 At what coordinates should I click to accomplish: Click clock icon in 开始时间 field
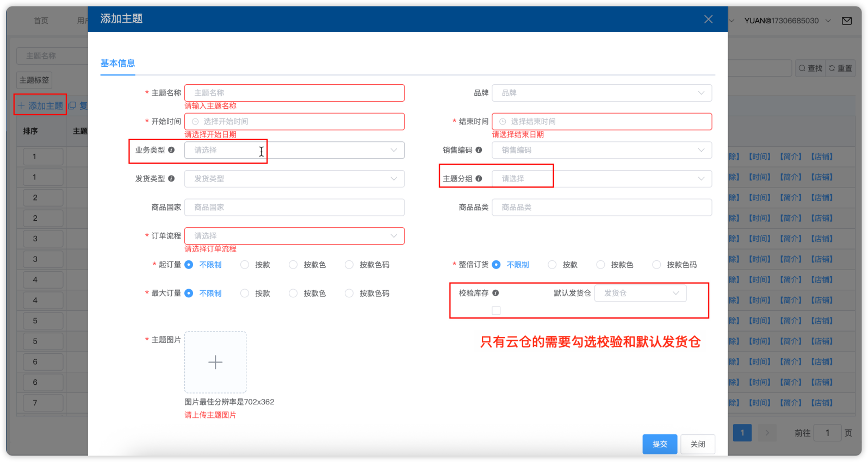pos(195,122)
